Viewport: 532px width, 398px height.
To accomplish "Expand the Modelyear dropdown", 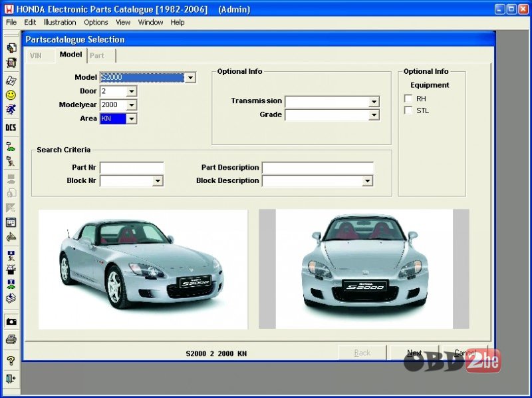I will click(132, 105).
